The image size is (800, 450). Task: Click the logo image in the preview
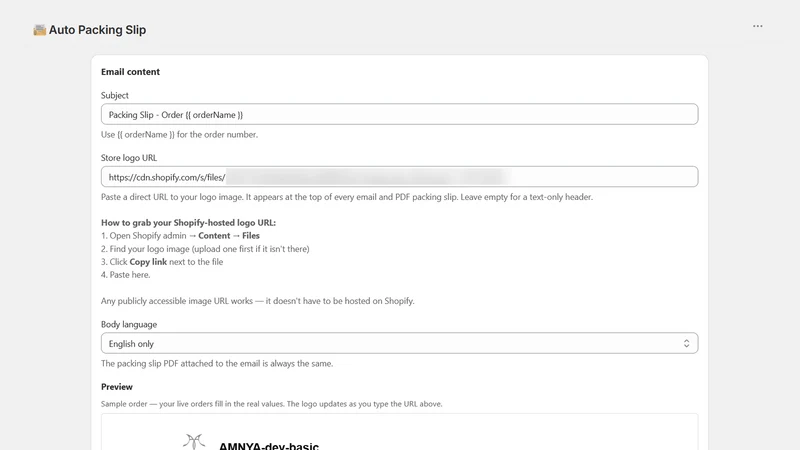194,442
